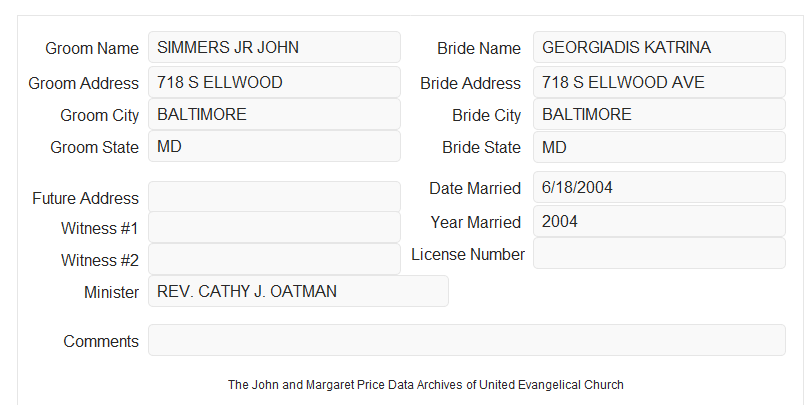
Task: Focus the Bride State field
Action: 659,147
